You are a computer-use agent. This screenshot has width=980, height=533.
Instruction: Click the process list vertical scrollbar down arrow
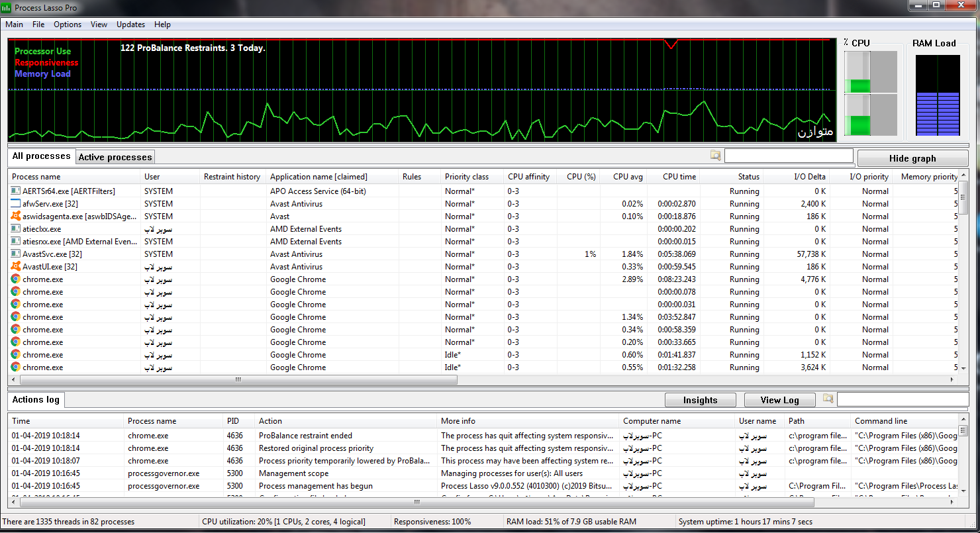[x=963, y=368]
